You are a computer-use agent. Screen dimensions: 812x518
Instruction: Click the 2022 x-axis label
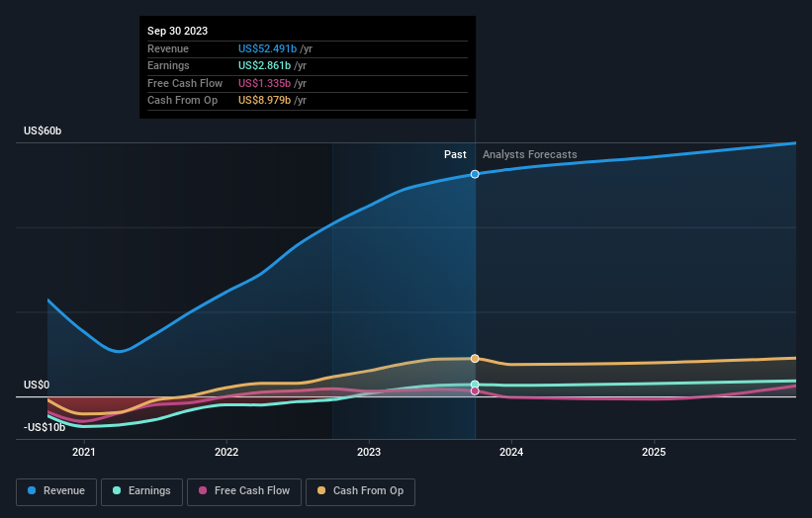pyautogui.click(x=226, y=453)
